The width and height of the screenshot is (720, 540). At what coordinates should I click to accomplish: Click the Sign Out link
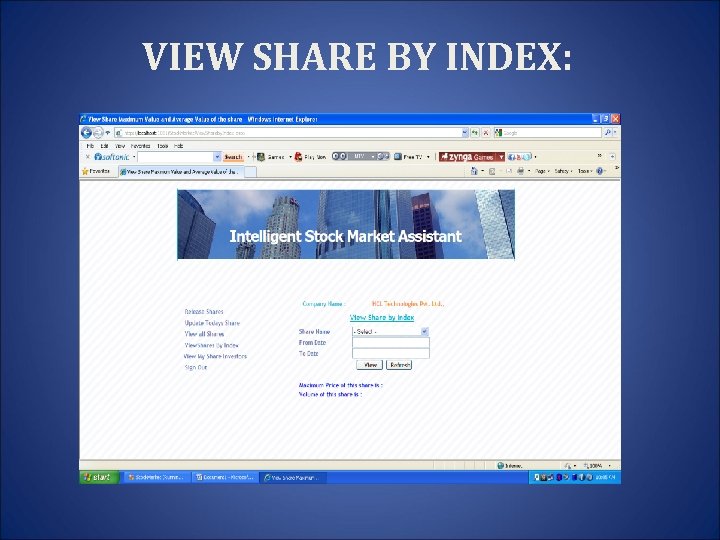pyautogui.click(x=196, y=367)
